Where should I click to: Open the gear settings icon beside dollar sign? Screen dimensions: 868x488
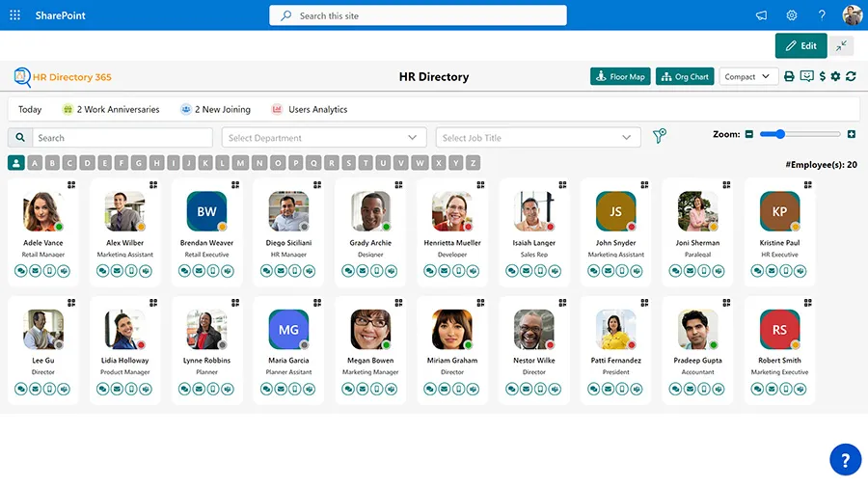(x=835, y=76)
